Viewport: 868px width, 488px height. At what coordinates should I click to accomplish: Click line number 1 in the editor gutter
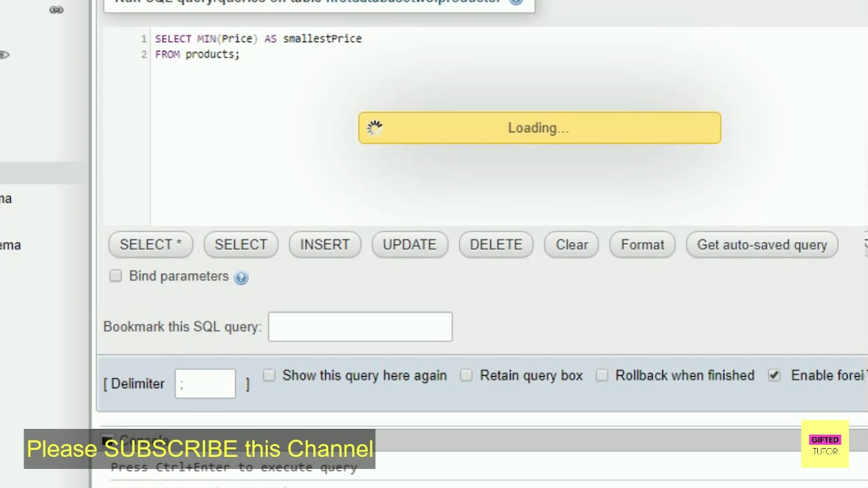(x=144, y=39)
